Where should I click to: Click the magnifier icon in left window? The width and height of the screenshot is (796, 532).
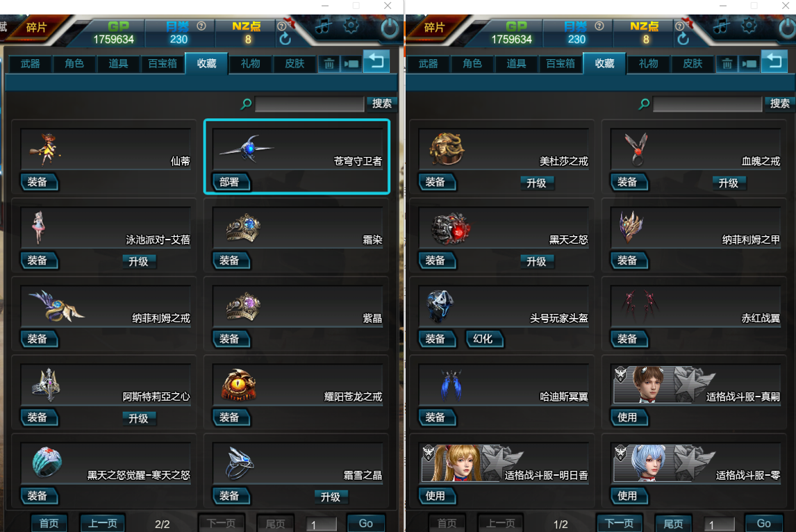pyautogui.click(x=246, y=104)
